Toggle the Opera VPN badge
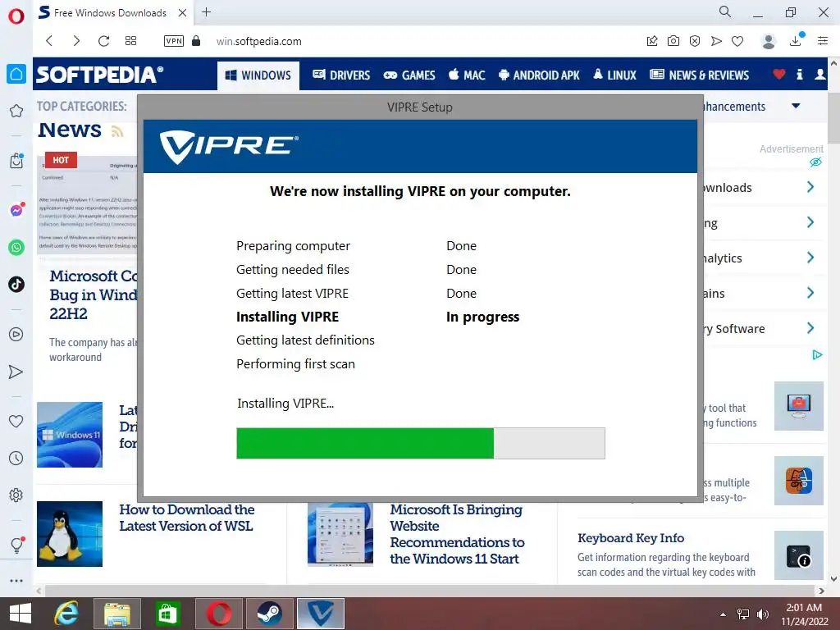Image resolution: width=840 pixels, height=630 pixels. pos(174,41)
